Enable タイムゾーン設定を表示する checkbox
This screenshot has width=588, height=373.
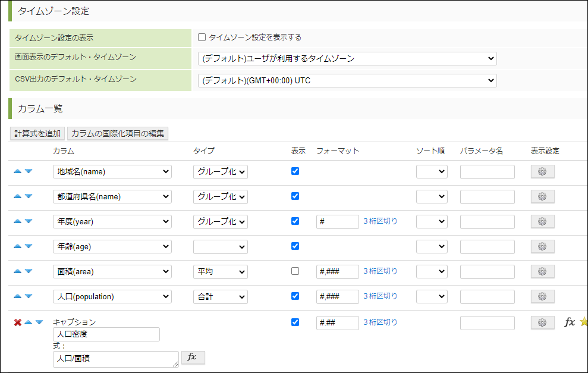point(202,37)
